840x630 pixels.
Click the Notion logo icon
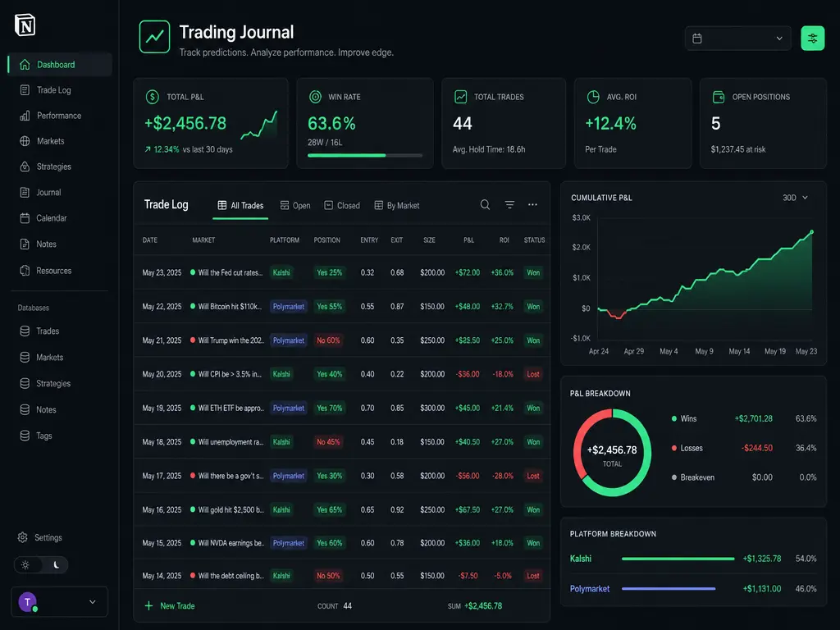coord(25,25)
